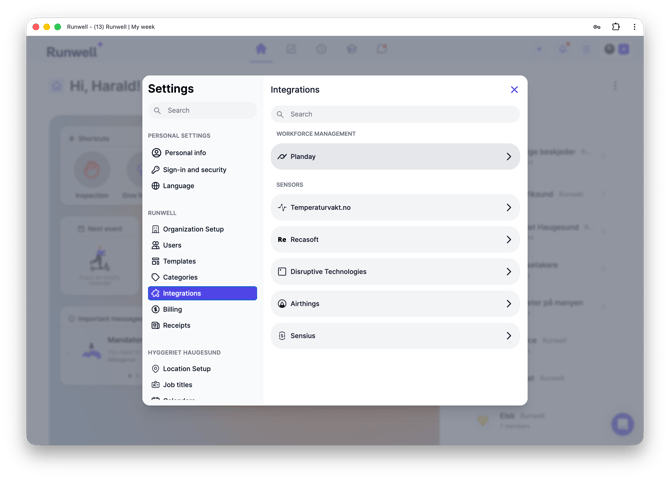Click the Disruptive Technologies row chevron
The image size is (670, 480).
[508, 271]
